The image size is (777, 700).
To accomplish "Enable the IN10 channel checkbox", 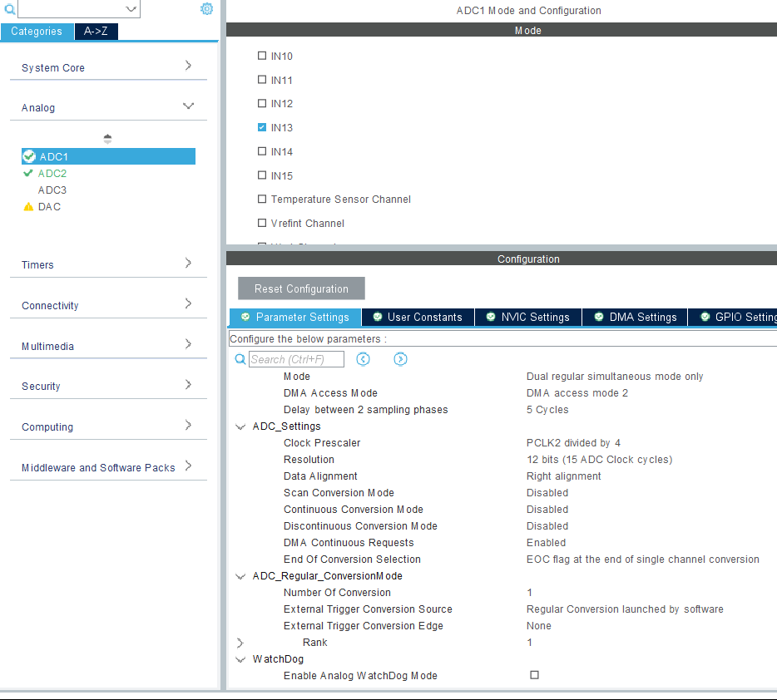I will [262, 56].
